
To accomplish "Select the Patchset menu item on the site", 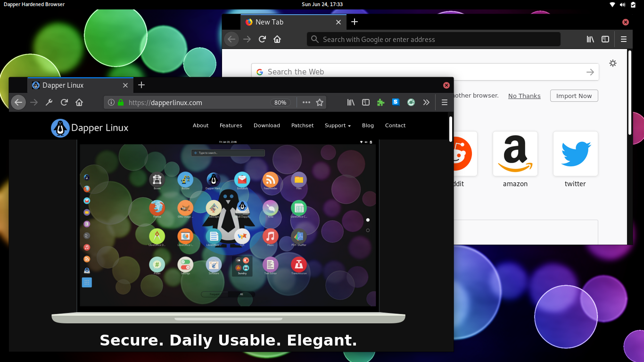I will tap(302, 125).
